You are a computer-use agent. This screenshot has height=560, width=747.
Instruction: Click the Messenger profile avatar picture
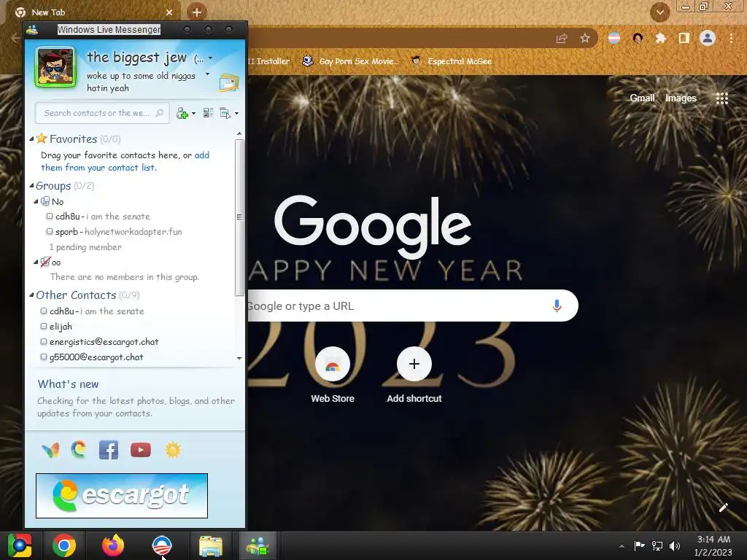click(55, 67)
